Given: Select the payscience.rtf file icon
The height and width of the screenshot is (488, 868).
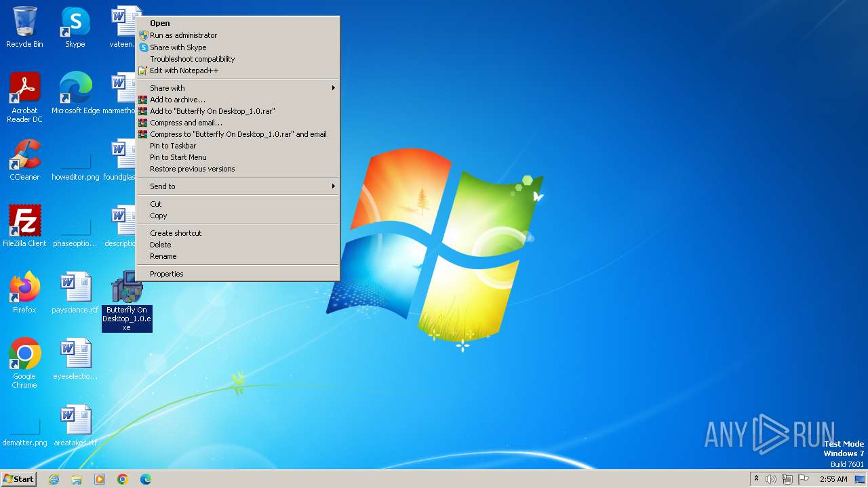Looking at the screenshot, I should pos(75,293).
